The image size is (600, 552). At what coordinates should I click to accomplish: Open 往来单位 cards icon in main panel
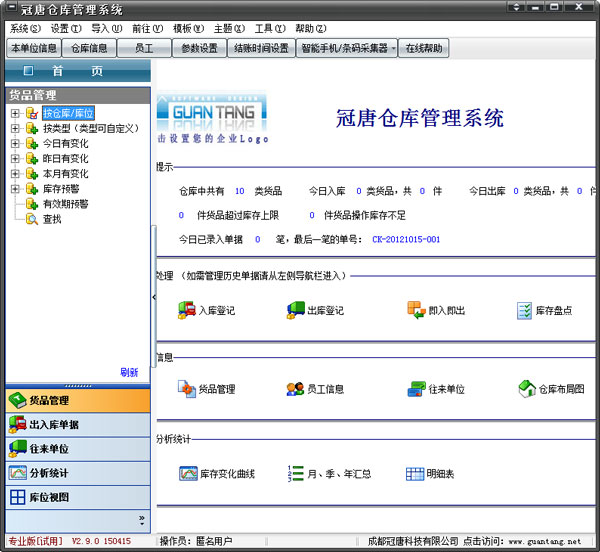click(416, 389)
